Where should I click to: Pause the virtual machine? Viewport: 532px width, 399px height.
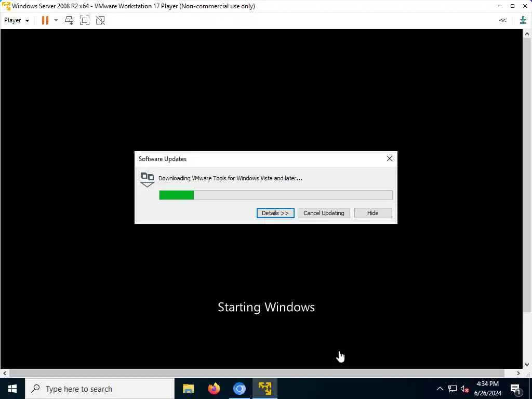[x=45, y=20]
